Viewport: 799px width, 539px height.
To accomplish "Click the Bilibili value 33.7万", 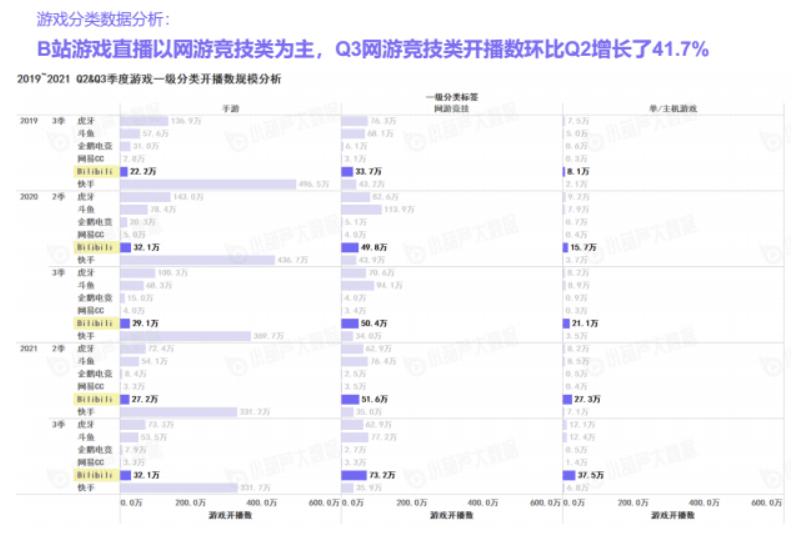I will pyautogui.click(x=368, y=172).
